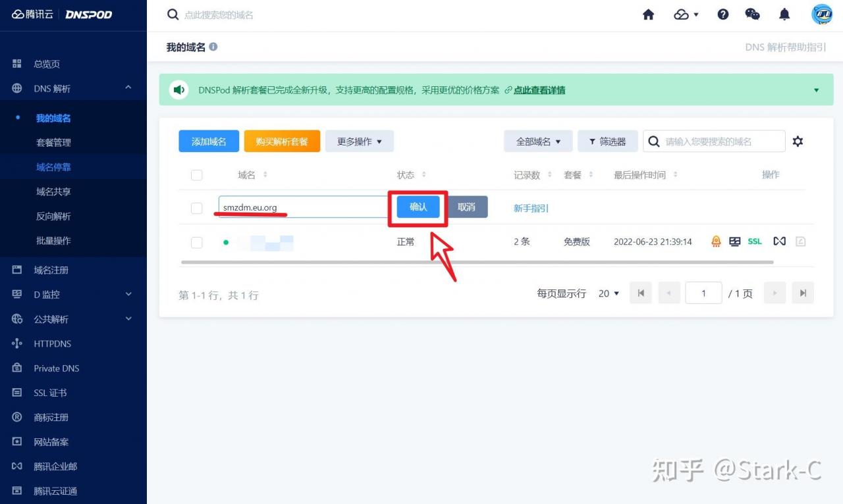
Task: Go to the first page button
Action: [641, 293]
